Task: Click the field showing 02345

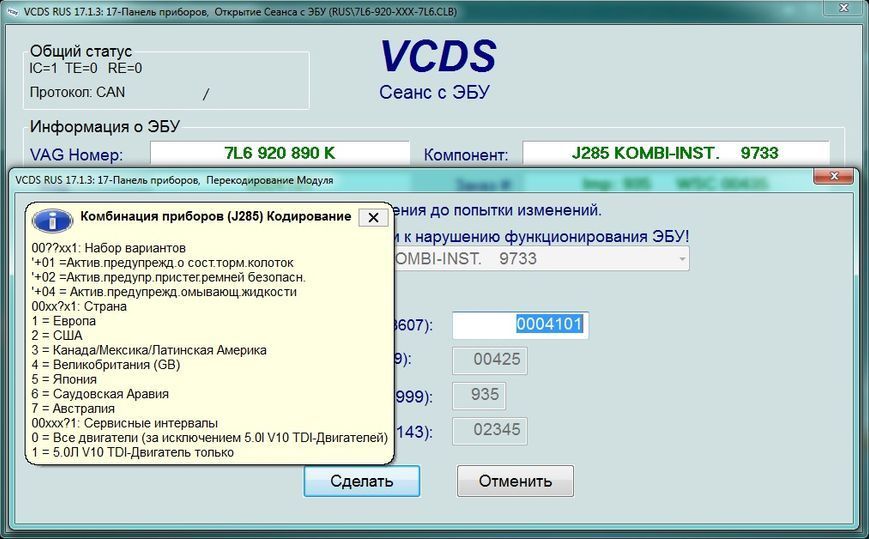Action: (x=489, y=431)
